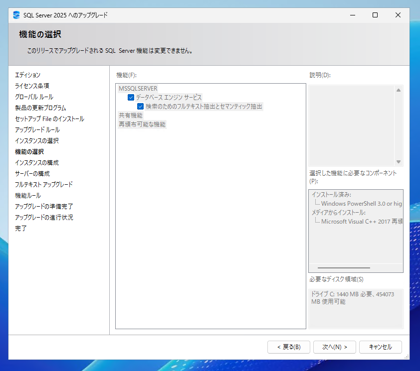Click アップグレードの進行状況 step in sidebar
This screenshot has height=371, width=420.
(x=44, y=217)
